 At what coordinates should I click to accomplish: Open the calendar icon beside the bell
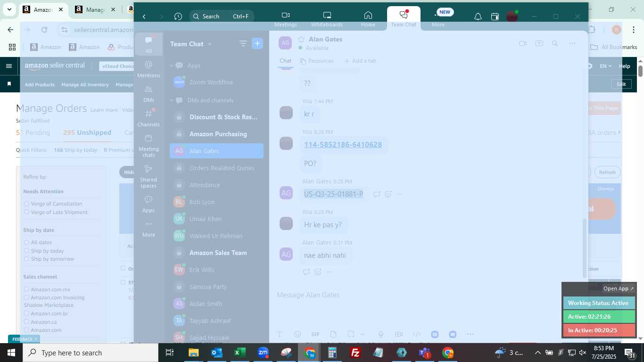[495, 16]
